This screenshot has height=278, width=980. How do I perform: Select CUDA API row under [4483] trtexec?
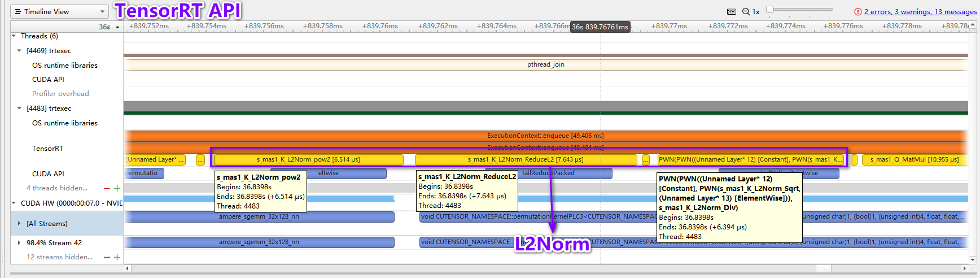48,174
